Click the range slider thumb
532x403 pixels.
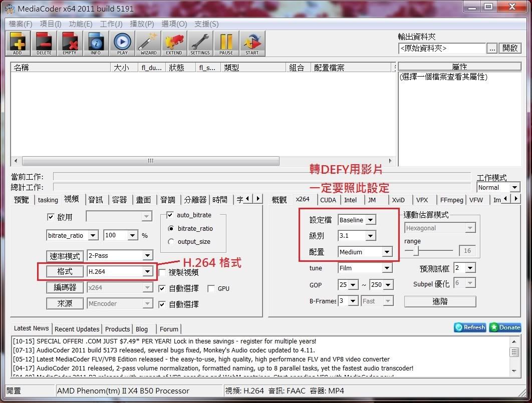[416, 251]
